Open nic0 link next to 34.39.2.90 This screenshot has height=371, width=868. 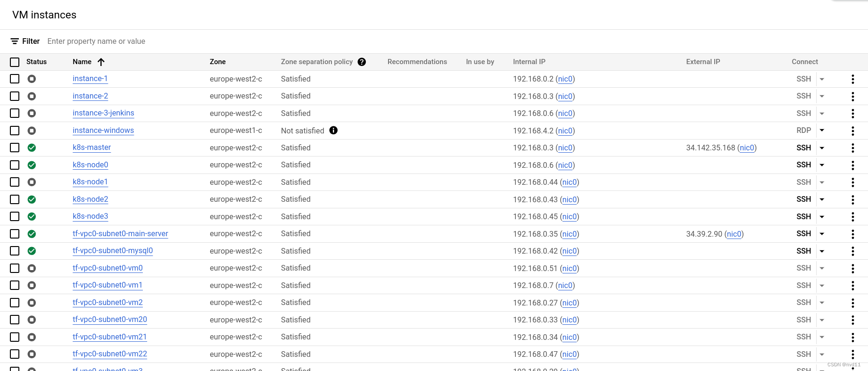pyautogui.click(x=734, y=234)
